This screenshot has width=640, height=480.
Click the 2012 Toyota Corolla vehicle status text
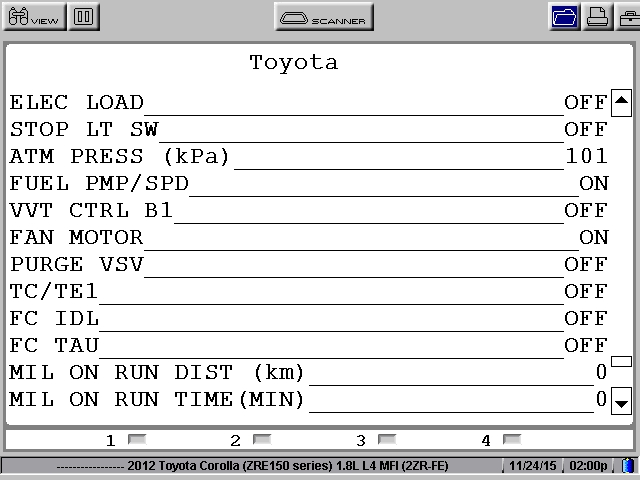click(288, 466)
